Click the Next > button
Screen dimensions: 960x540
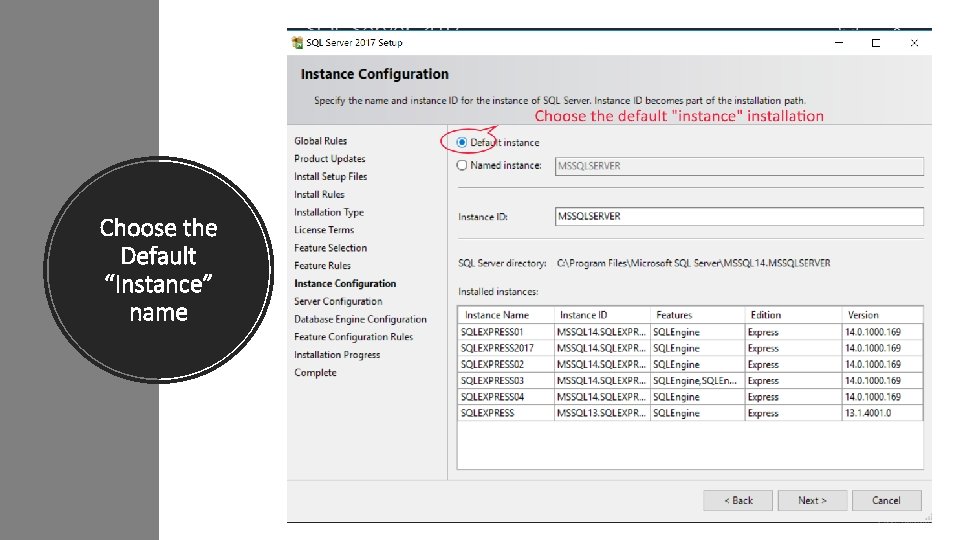pyautogui.click(x=812, y=500)
